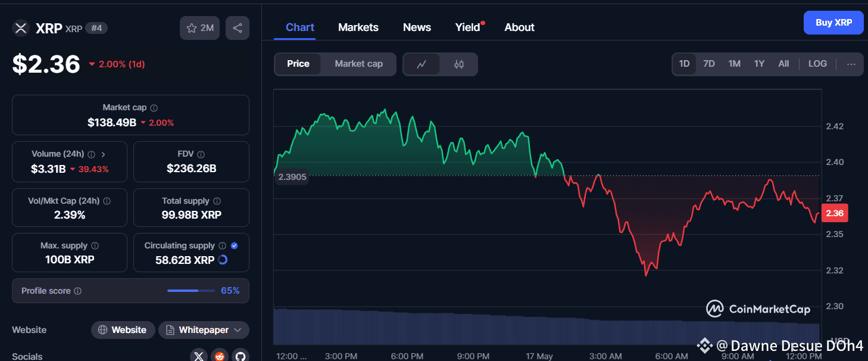Click the 2.39% Vol/Mkt Cap value
This screenshot has height=361, width=868.
pyautogui.click(x=70, y=215)
